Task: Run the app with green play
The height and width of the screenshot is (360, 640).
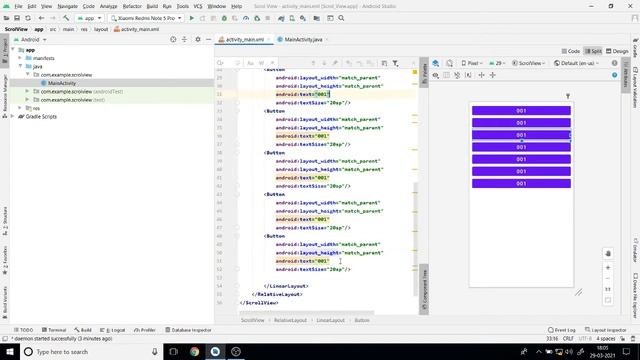Action: tap(191, 18)
